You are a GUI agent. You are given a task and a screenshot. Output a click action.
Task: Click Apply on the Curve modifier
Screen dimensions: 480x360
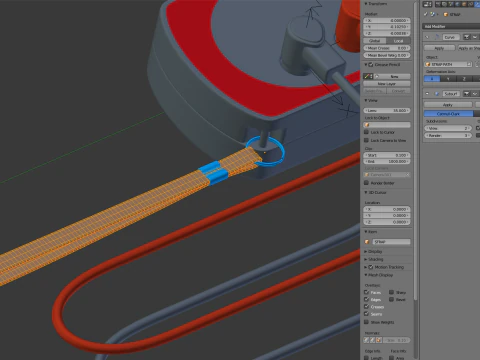pos(439,48)
